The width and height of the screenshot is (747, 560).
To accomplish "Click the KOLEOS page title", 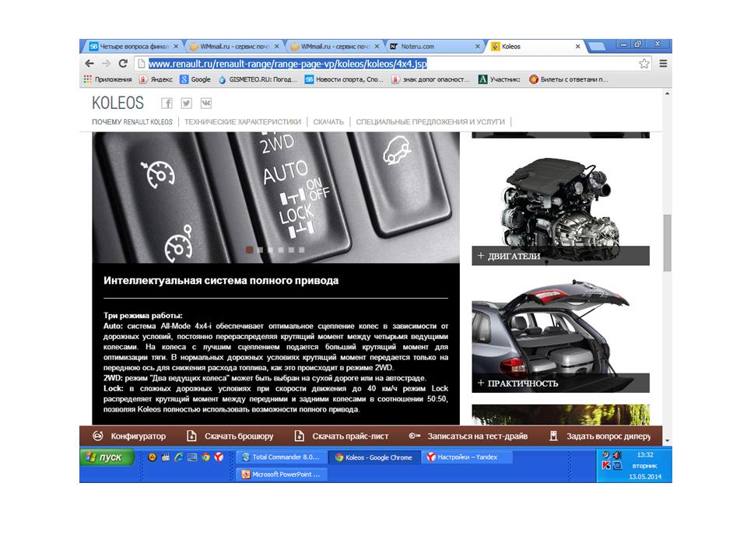I will pos(117,103).
